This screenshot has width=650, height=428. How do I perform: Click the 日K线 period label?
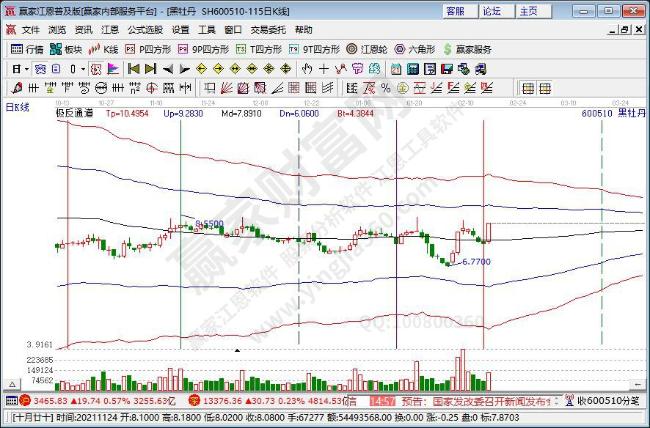17,107
